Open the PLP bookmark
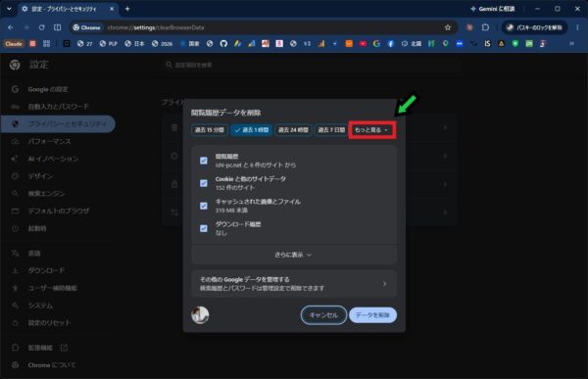The height and width of the screenshot is (379, 588). pos(109,44)
